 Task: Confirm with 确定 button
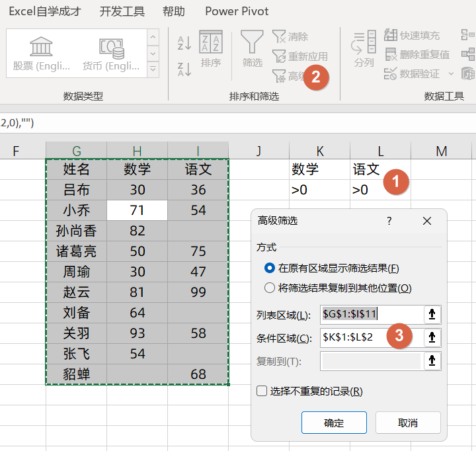[334, 423]
